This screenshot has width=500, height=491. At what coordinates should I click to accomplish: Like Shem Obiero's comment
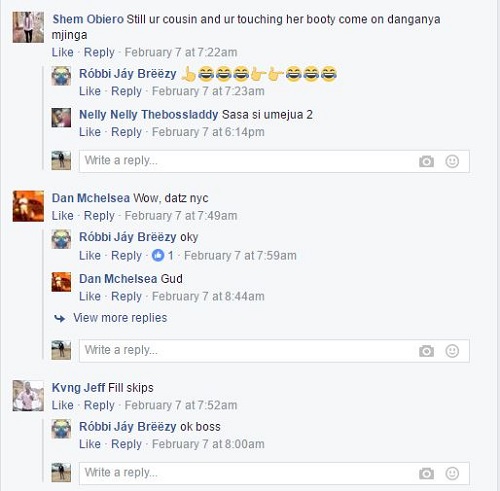(x=62, y=52)
